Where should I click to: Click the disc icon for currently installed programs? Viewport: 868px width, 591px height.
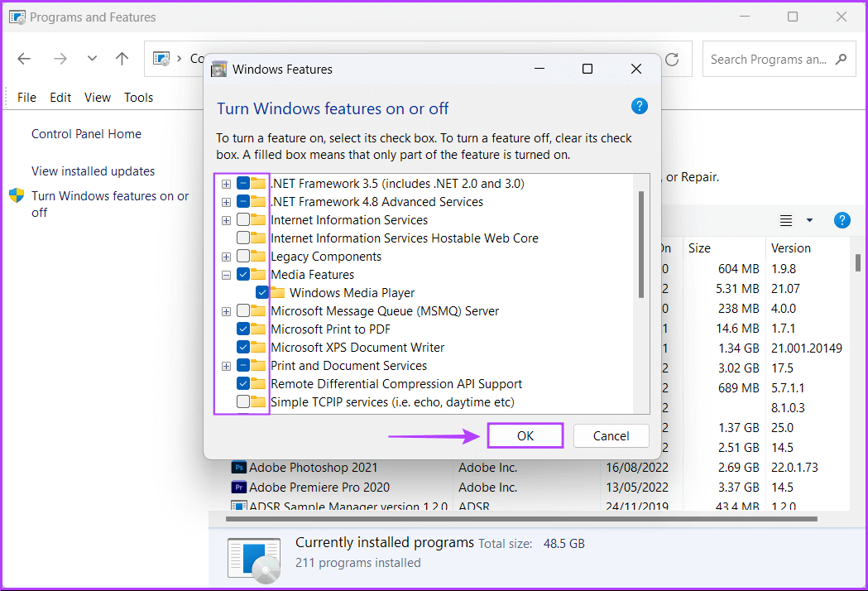click(x=254, y=560)
